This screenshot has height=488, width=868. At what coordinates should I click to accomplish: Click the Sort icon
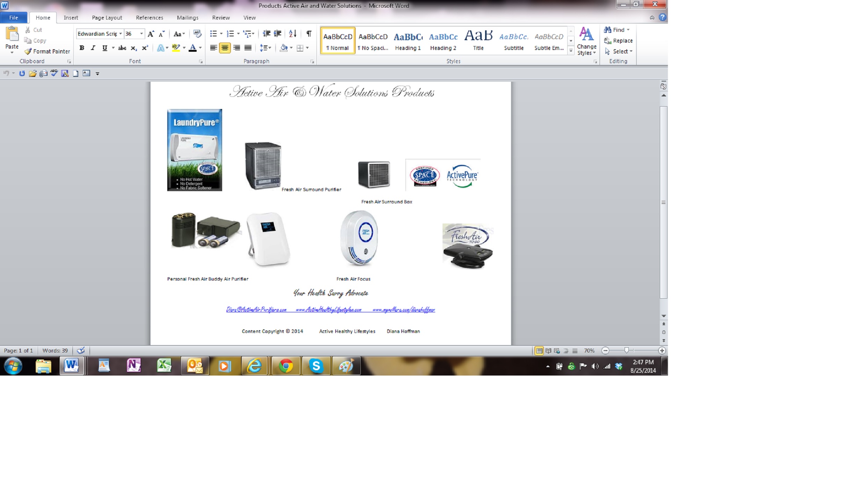pyautogui.click(x=293, y=34)
